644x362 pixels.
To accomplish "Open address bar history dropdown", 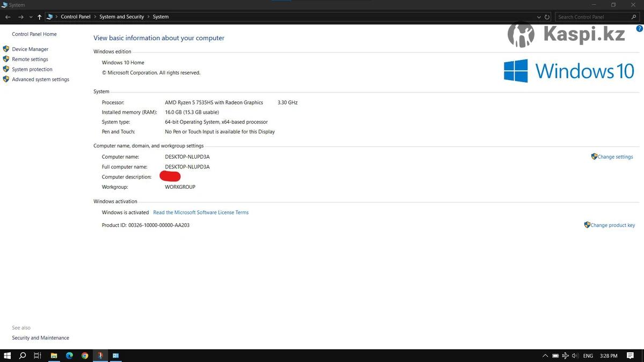I will pyautogui.click(x=539, y=17).
